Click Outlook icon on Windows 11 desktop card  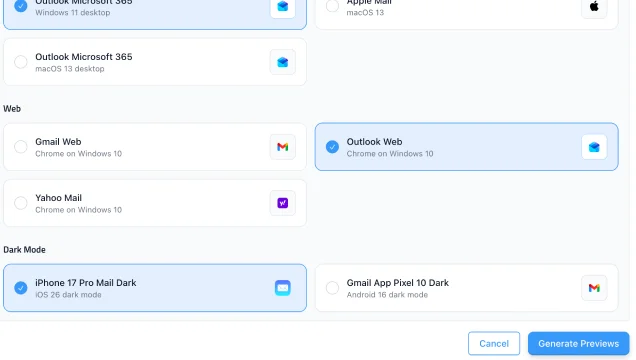click(x=283, y=6)
